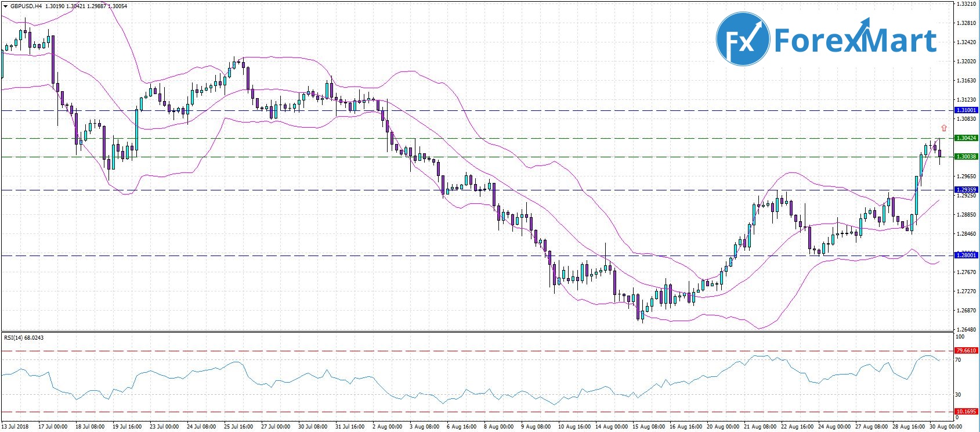Viewport: 980px width, 432px height.
Task: Select the 1.28460 price axis value
Action: (x=965, y=234)
